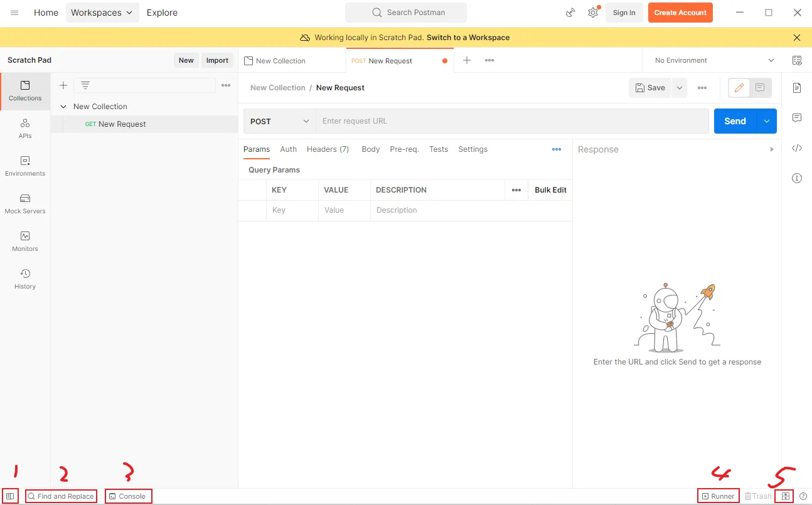The width and height of the screenshot is (812, 505).
Task: Open the Runner
Action: (x=718, y=496)
